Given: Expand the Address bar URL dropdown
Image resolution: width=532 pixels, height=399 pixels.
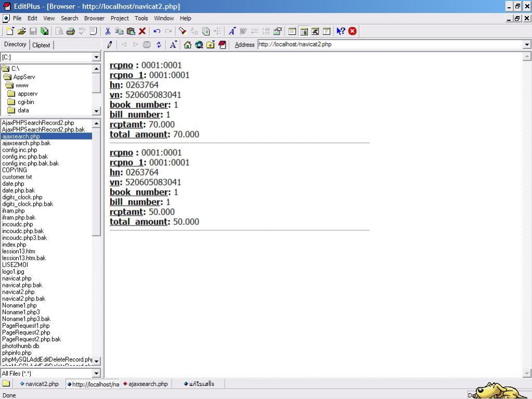Looking at the screenshot, I should [x=527, y=45].
